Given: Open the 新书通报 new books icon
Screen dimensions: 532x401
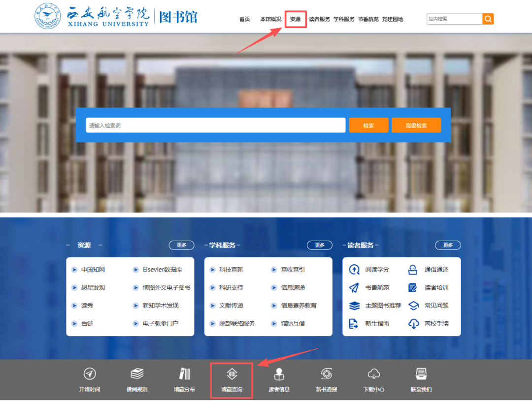Looking at the screenshot, I should tap(326, 374).
